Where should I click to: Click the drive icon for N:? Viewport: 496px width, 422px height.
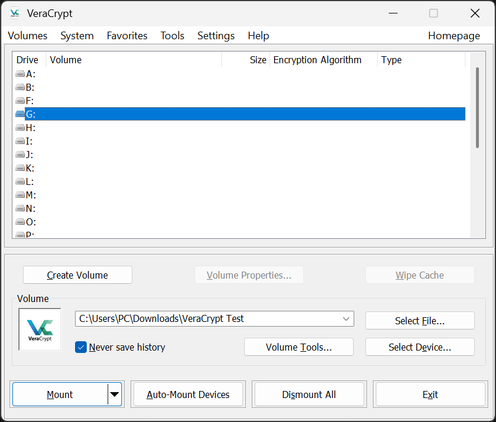(x=20, y=208)
